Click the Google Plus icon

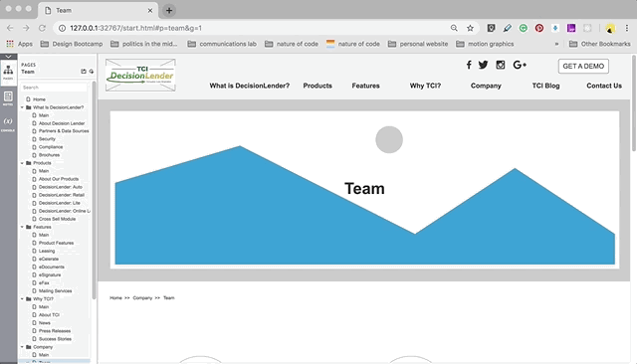(x=520, y=65)
